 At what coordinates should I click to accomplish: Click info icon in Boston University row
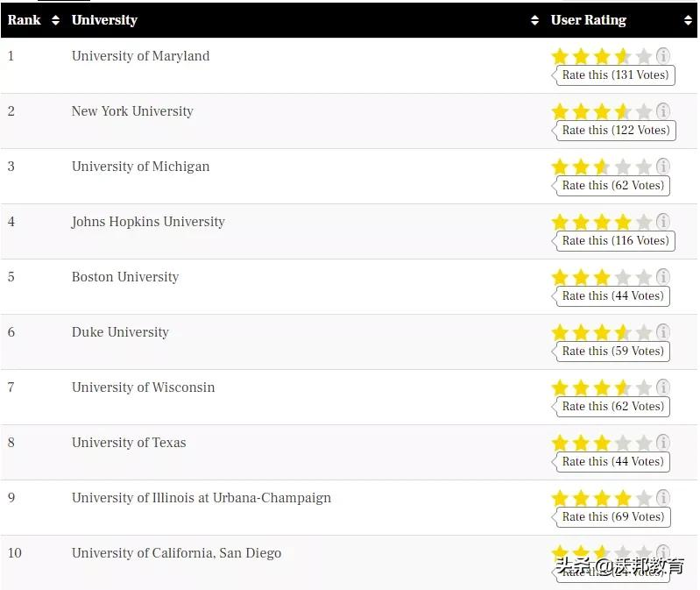tap(663, 277)
